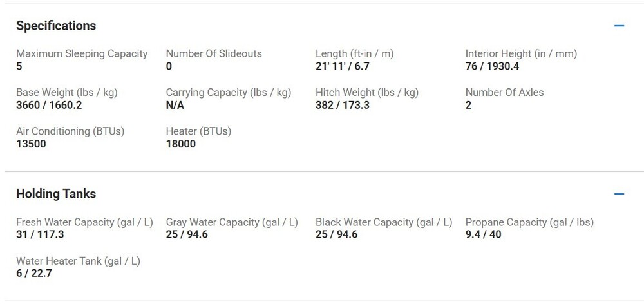Click the Length value 21' 11' / 6.7

coord(342,66)
